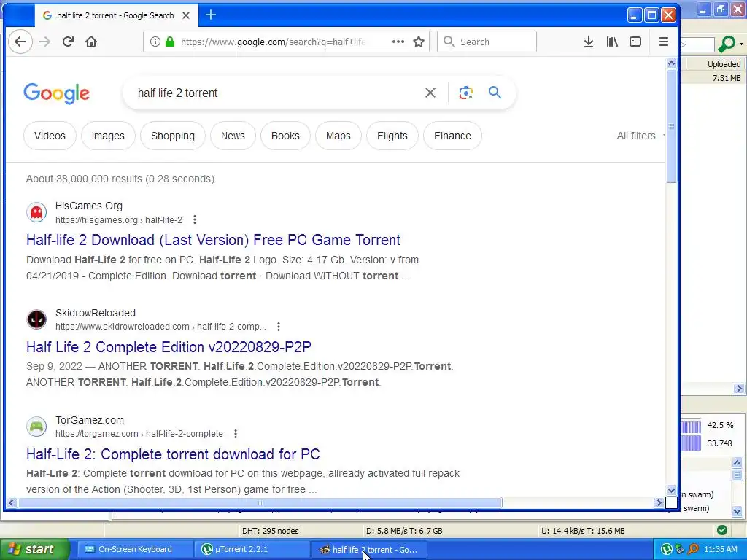The height and width of the screenshot is (560, 747).
Task: Click the forward navigation arrow
Action: (44, 42)
